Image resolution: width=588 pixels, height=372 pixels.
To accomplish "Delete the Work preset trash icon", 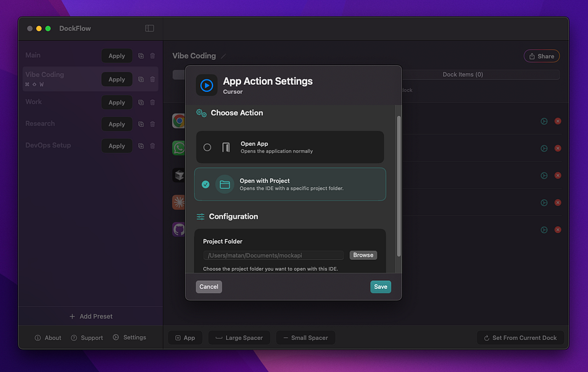I will (152, 102).
